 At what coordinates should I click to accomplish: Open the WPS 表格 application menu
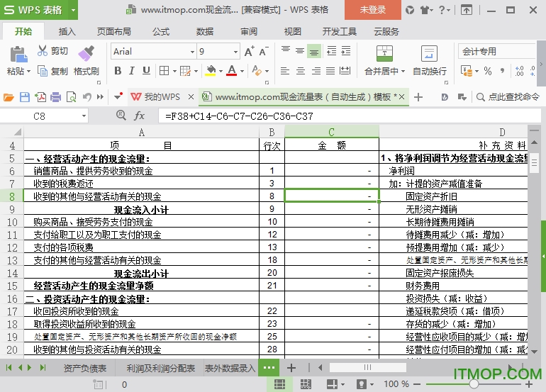pyautogui.click(x=39, y=10)
